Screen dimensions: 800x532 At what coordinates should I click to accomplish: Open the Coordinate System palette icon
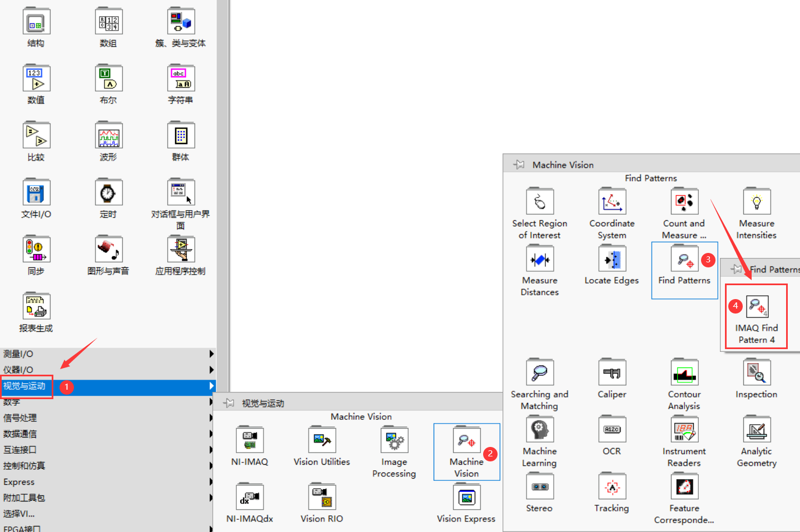click(612, 202)
